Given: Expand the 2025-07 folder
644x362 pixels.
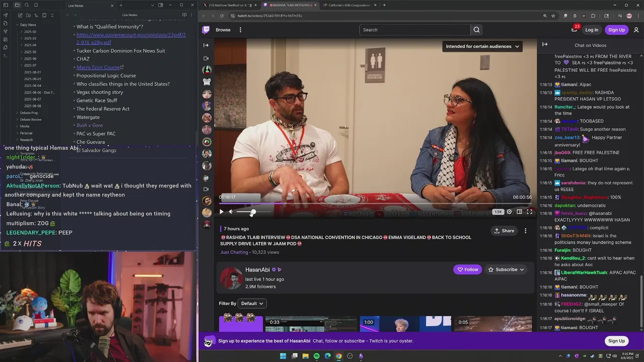Looking at the screenshot, I should point(30,65).
